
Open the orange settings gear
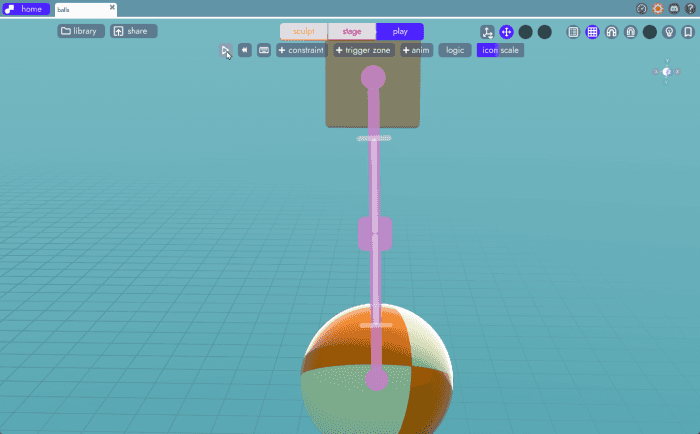658,8
